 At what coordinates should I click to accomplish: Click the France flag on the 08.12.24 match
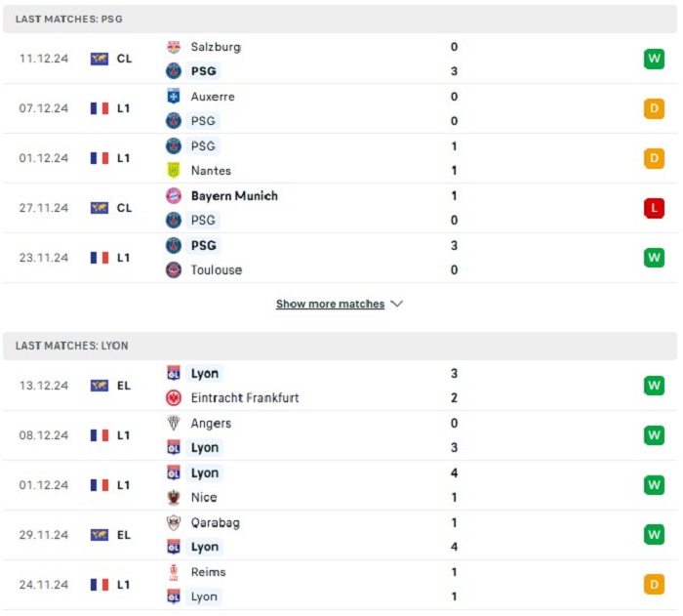click(x=100, y=435)
